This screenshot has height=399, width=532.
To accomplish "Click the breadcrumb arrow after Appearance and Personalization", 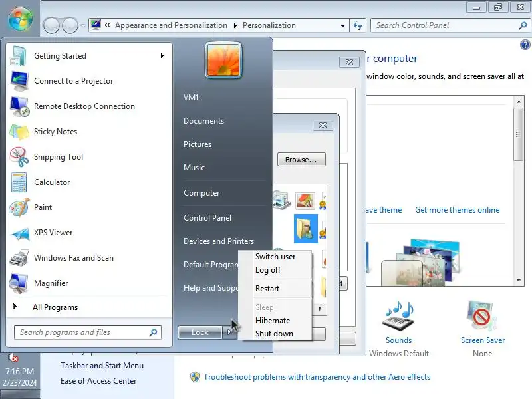I will pos(235,25).
